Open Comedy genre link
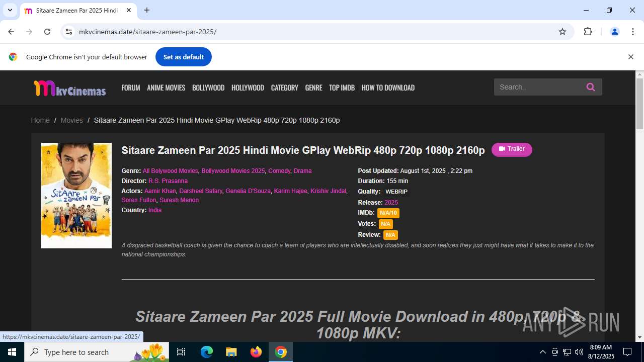644x362 pixels. pos(279,171)
